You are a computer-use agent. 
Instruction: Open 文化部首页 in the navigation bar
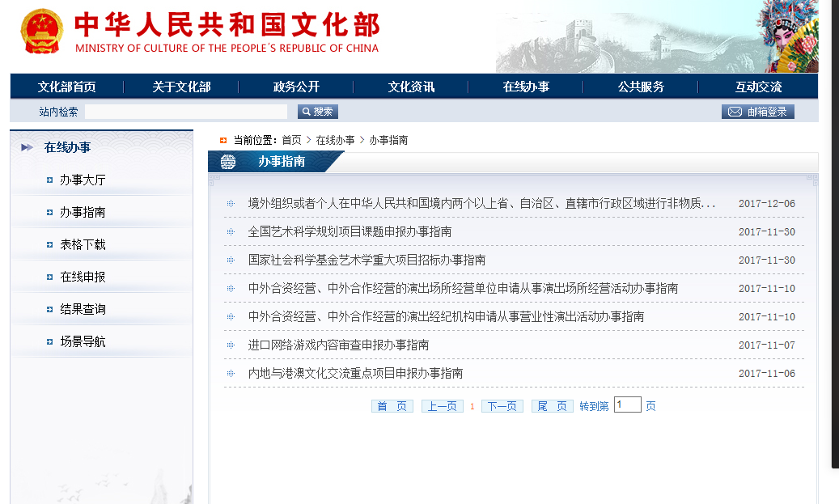(67, 87)
